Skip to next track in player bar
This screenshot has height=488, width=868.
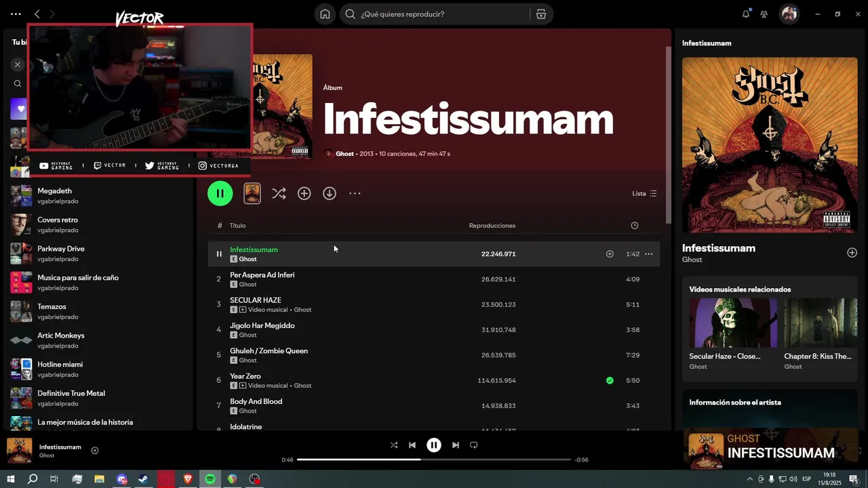pyautogui.click(x=456, y=445)
